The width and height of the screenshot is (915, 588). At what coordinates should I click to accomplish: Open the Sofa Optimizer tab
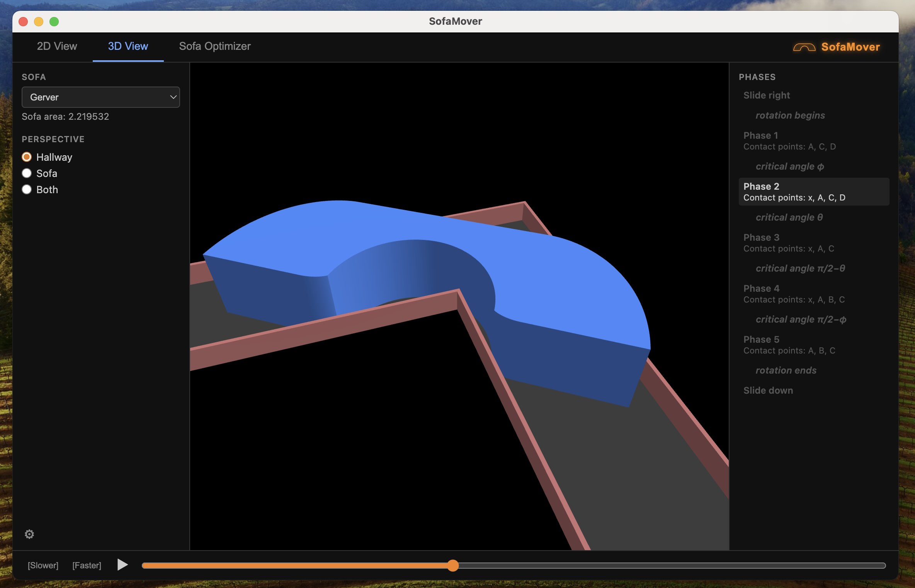click(x=215, y=46)
